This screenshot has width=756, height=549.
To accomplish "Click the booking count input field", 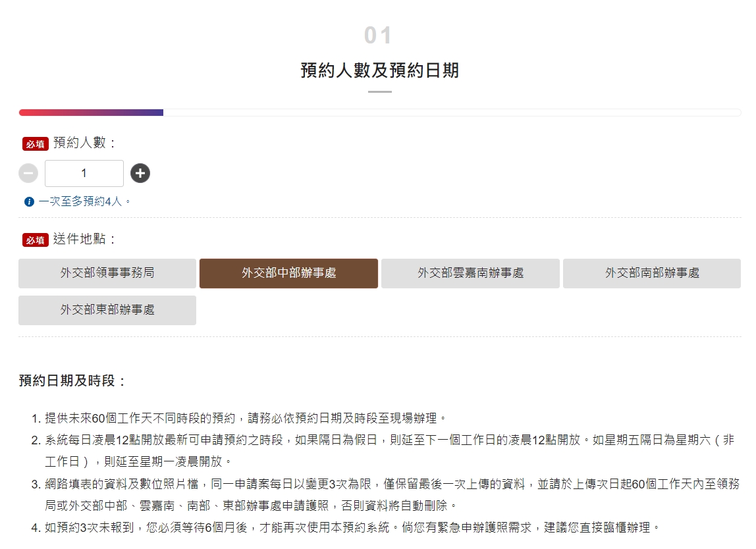I will (x=84, y=172).
